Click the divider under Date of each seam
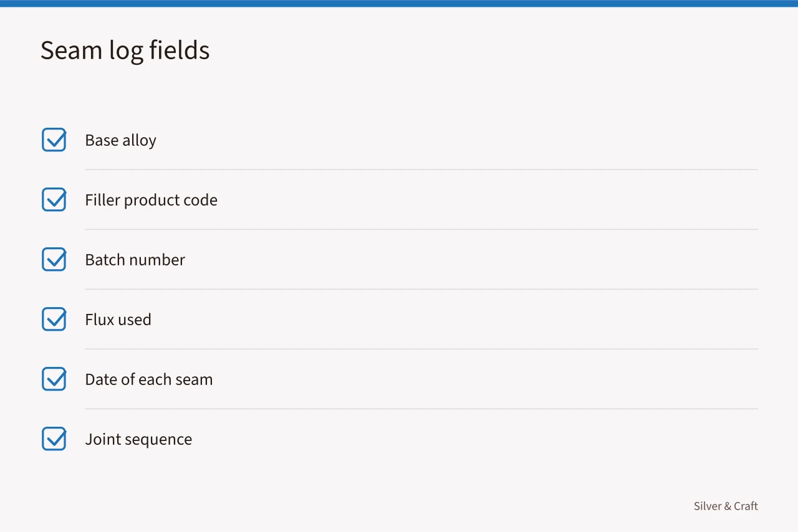Viewport: 798px width, 532px height. click(x=421, y=409)
